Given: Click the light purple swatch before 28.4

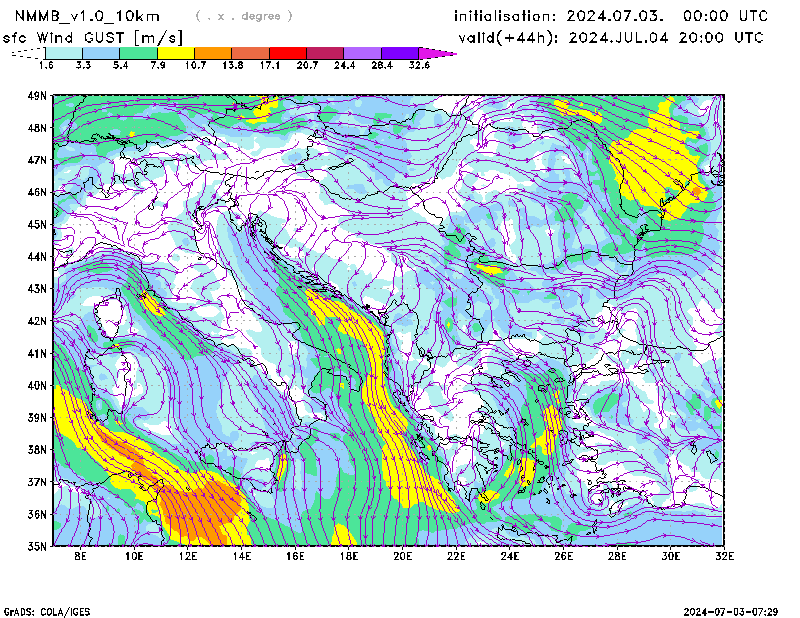Looking at the screenshot, I should click(x=362, y=53).
